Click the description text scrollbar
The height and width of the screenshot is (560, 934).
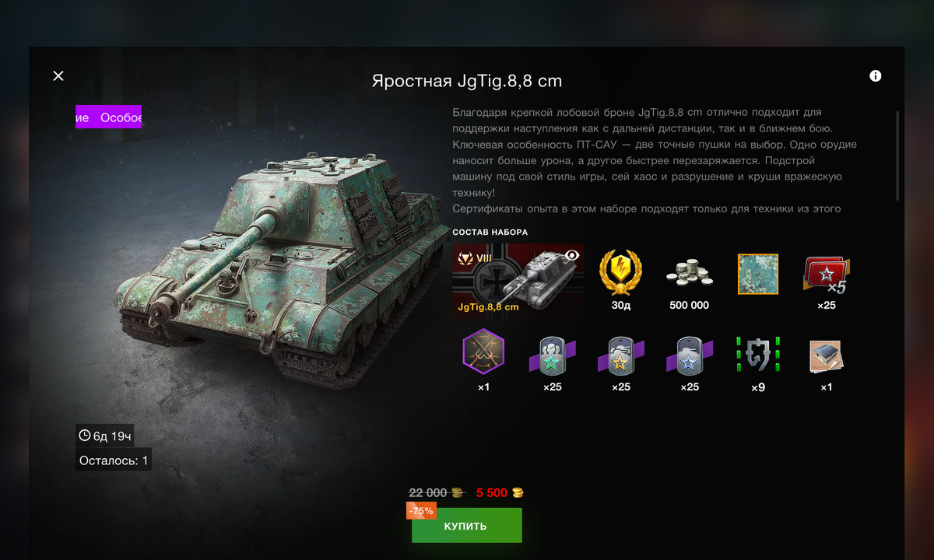[x=898, y=156]
